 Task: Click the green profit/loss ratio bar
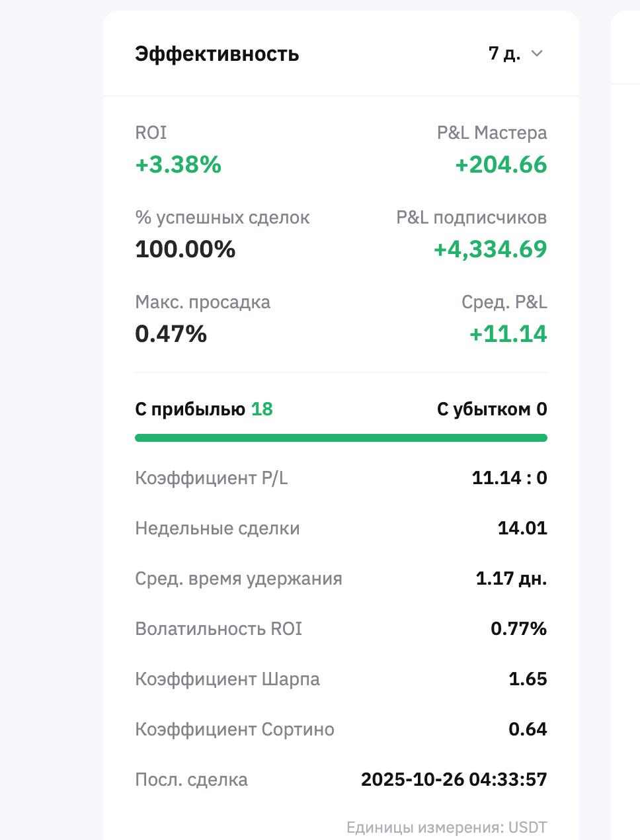(341, 438)
